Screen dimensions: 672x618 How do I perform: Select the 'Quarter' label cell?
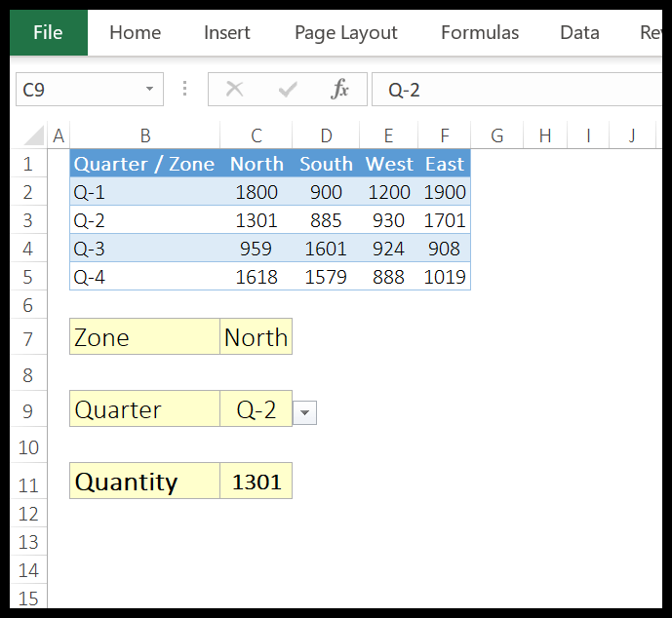(x=145, y=409)
